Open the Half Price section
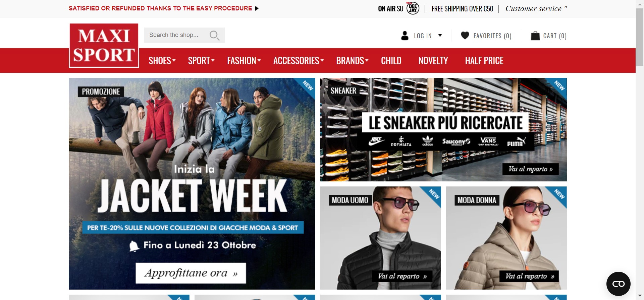 (484, 60)
